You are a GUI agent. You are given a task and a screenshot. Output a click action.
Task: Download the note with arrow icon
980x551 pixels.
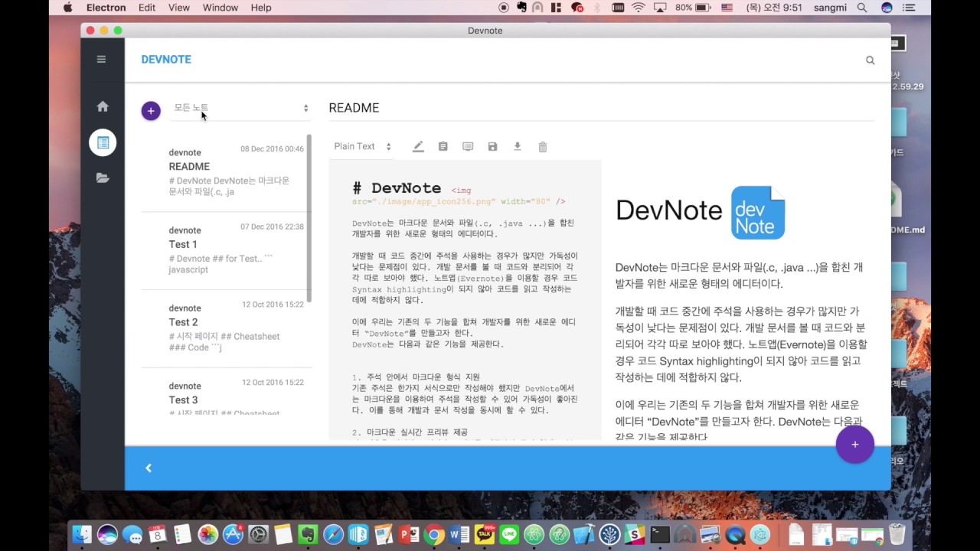518,146
